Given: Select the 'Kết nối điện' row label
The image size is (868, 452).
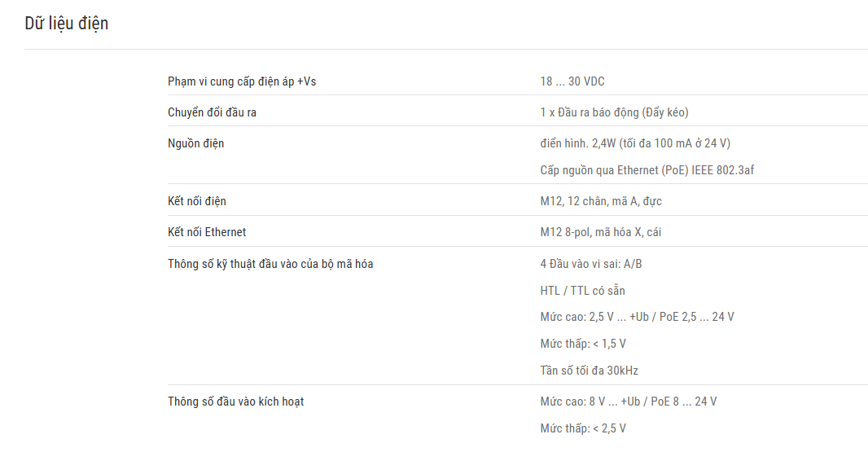Looking at the screenshot, I should (x=197, y=201).
